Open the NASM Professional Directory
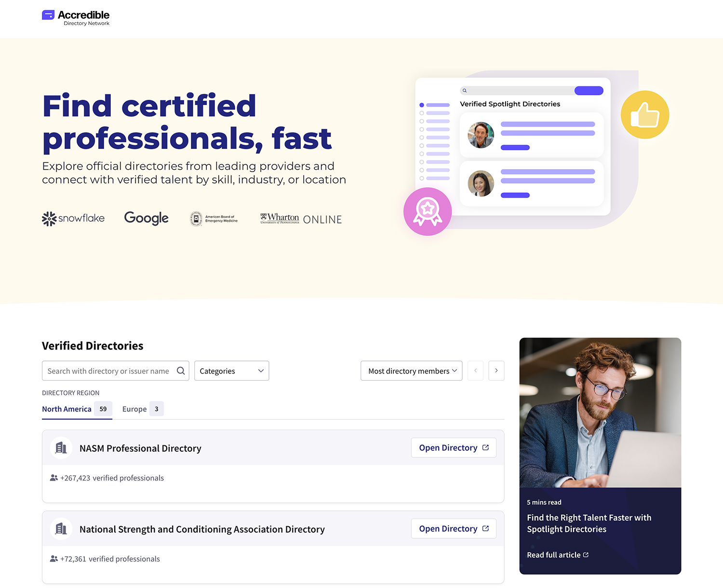723x588 pixels. pyautogui.click(x=454, y=448)
